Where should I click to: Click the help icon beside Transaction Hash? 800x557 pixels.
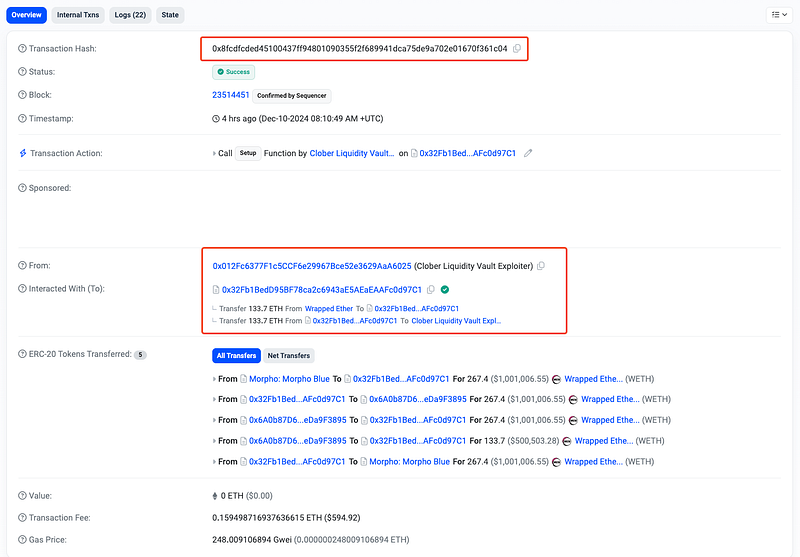coord(23,48)
